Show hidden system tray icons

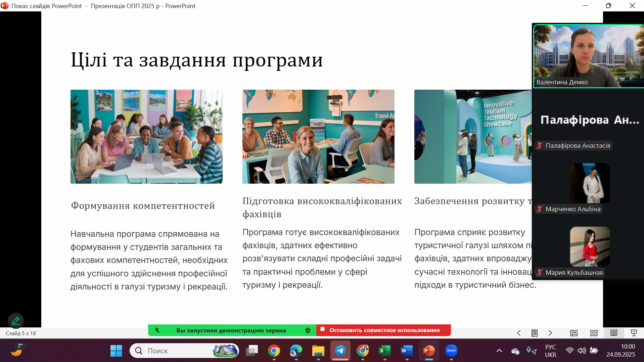pos(499,351)
